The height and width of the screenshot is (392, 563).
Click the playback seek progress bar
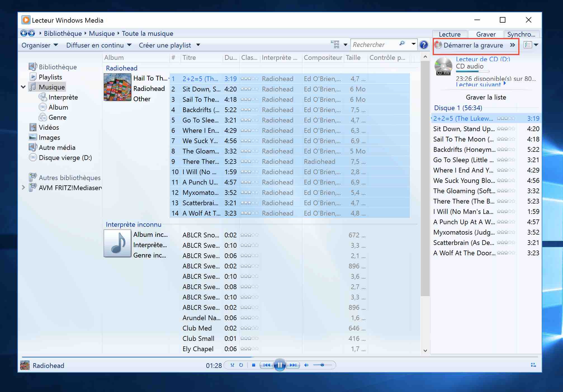pyautogui.click(x=280, y=357)
